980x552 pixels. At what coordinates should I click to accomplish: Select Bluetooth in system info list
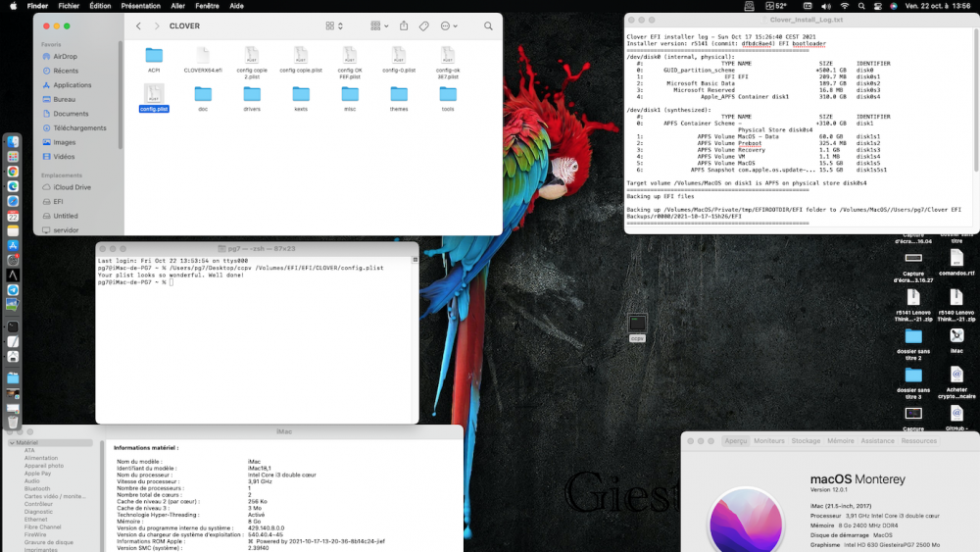(x=37, y=489)
